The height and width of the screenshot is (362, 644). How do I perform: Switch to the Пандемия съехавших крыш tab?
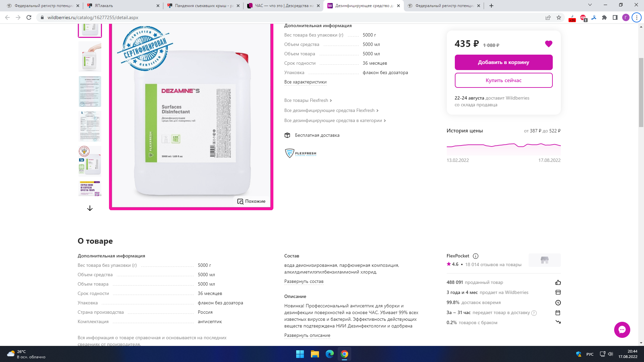203,6
